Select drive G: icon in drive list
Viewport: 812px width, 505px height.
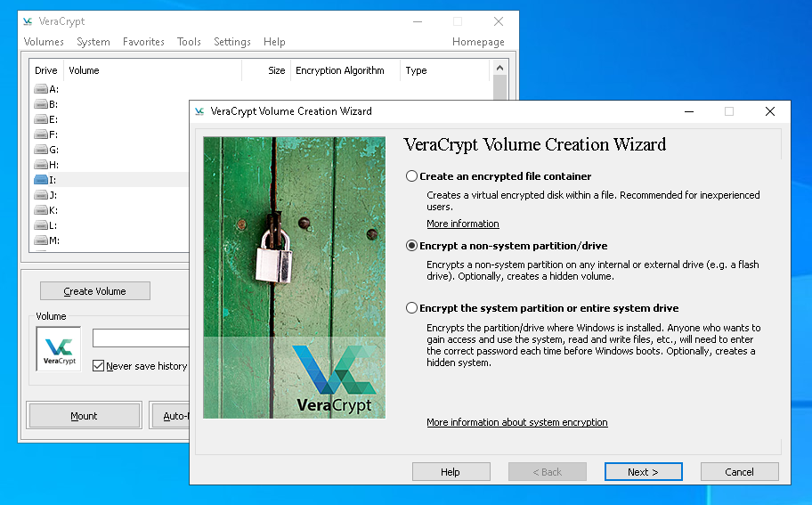[41, 150]
